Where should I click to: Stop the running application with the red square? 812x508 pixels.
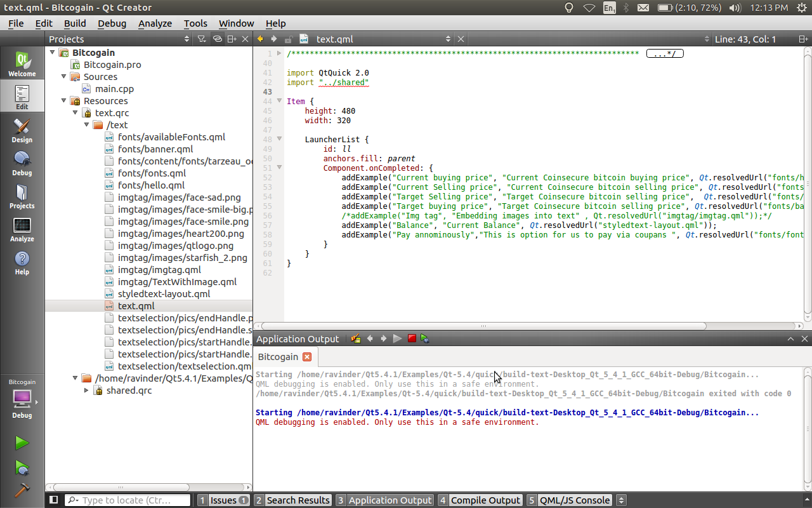412,338
